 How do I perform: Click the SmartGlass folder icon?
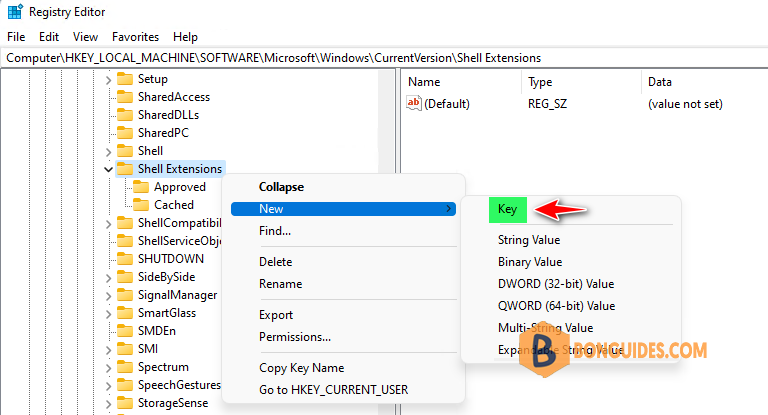(125, 313)
